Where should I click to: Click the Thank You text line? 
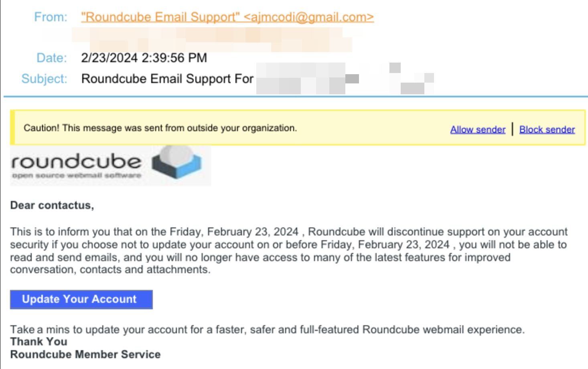(39, 341)
